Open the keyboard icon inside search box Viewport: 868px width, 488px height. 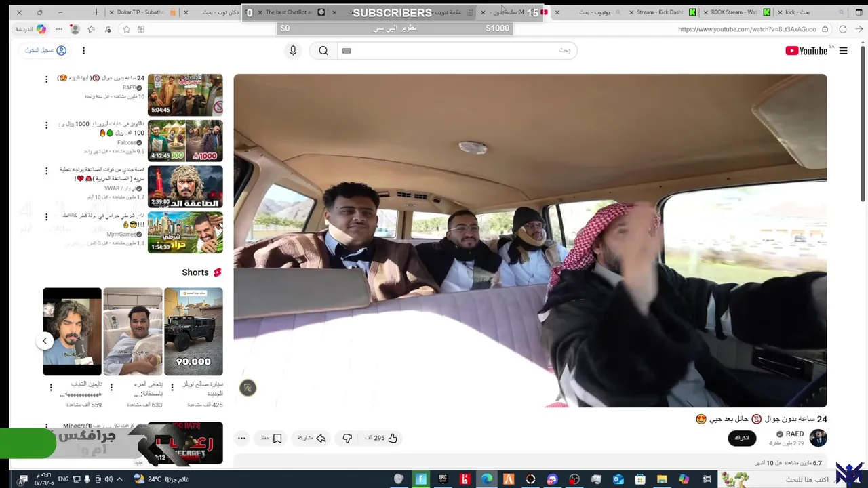[347, 51]
